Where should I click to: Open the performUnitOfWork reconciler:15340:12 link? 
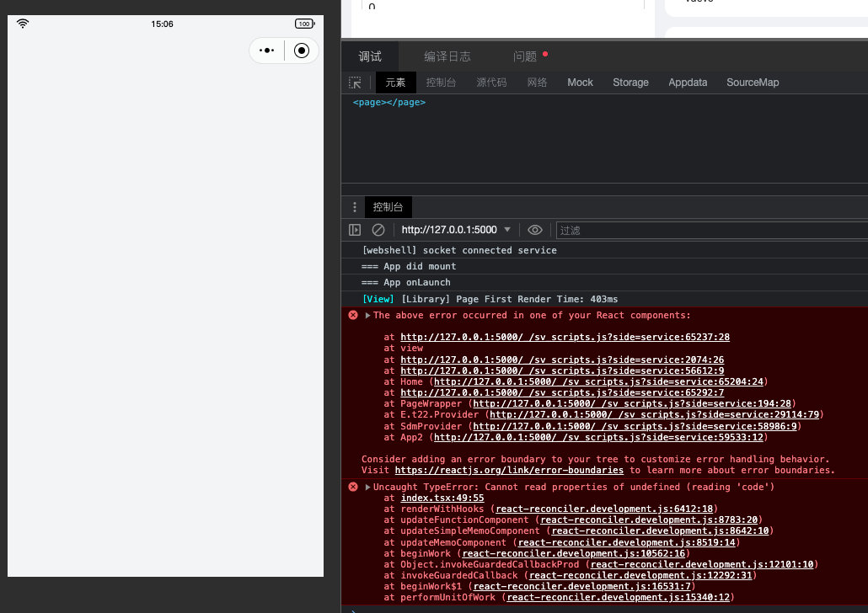(619, 598)
